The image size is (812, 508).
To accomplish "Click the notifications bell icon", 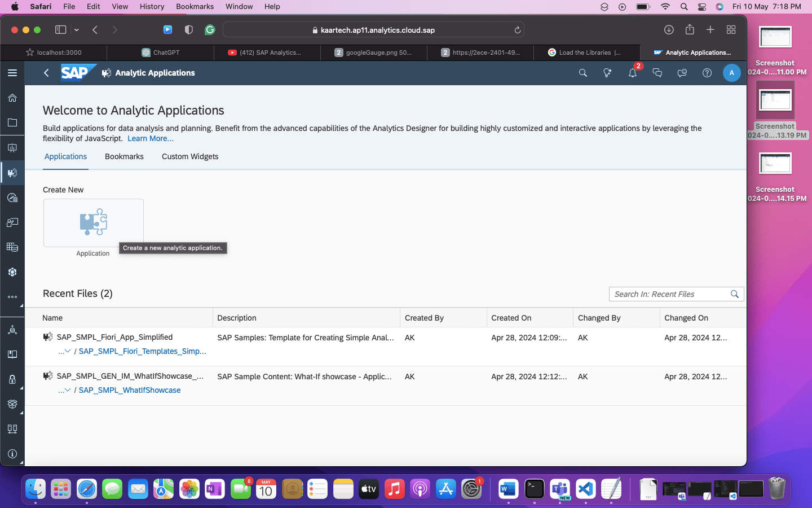I will pyautogui.click(x=632, y=73).
